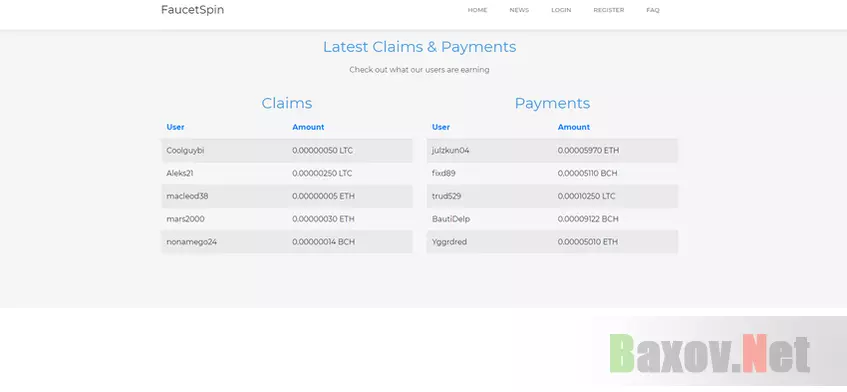This screenshot has height=392, width=847.
Task: Select user nonamego24 in Claims
Action: [192, 242]
